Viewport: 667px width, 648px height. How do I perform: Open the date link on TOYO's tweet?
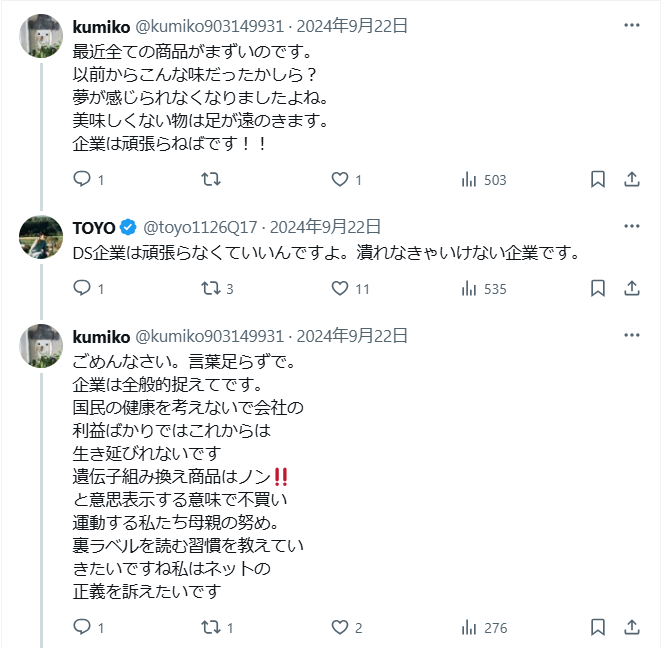click(x=325, y=227)
